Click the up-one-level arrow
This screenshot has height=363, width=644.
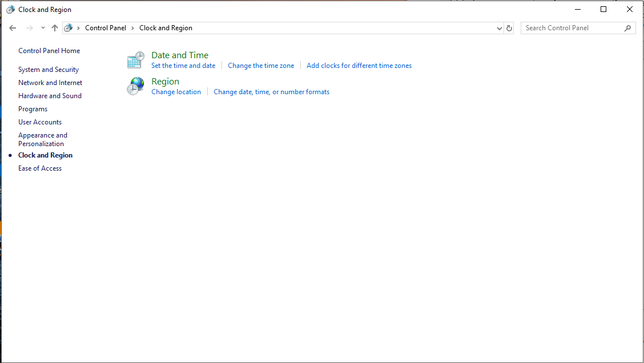pyautogui.click(x=55, y=27)
